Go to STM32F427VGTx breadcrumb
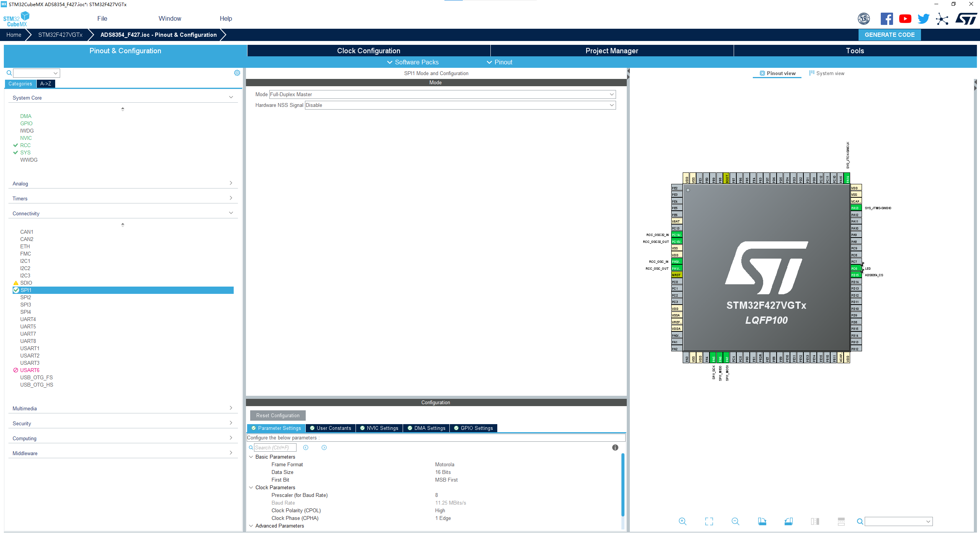The width and height of the screenshot is (980, 536). [x=60, y=34]
